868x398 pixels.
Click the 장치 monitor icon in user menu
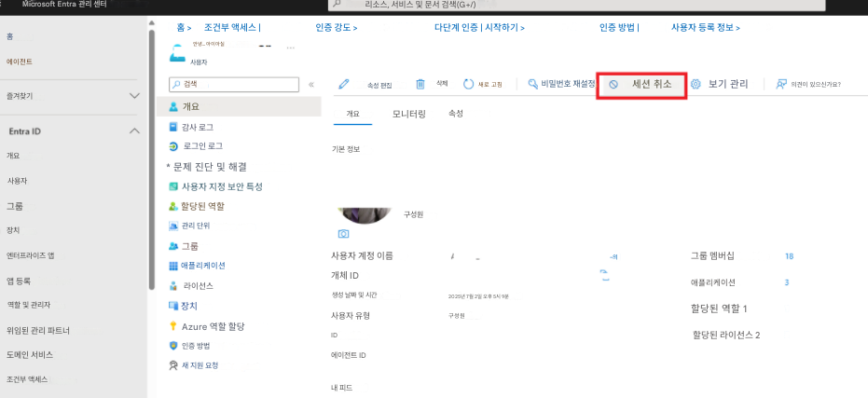(173, 306)
